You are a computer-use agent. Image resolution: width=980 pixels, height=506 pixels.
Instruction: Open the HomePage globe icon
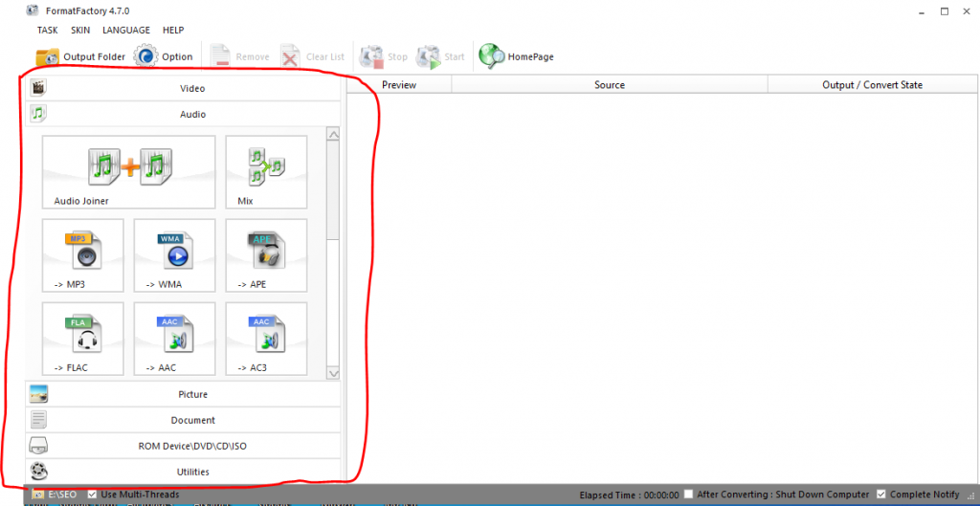point(492,56)
